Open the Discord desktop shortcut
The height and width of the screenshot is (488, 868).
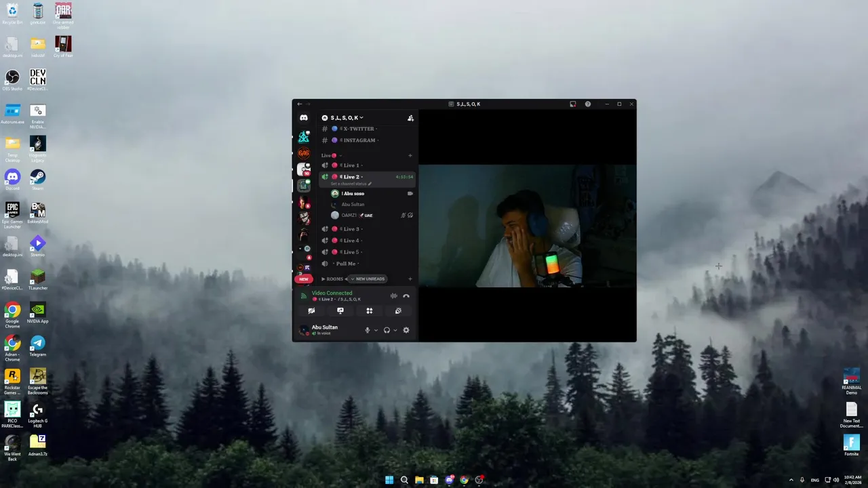pyautogui.click(x=12, y=180)
